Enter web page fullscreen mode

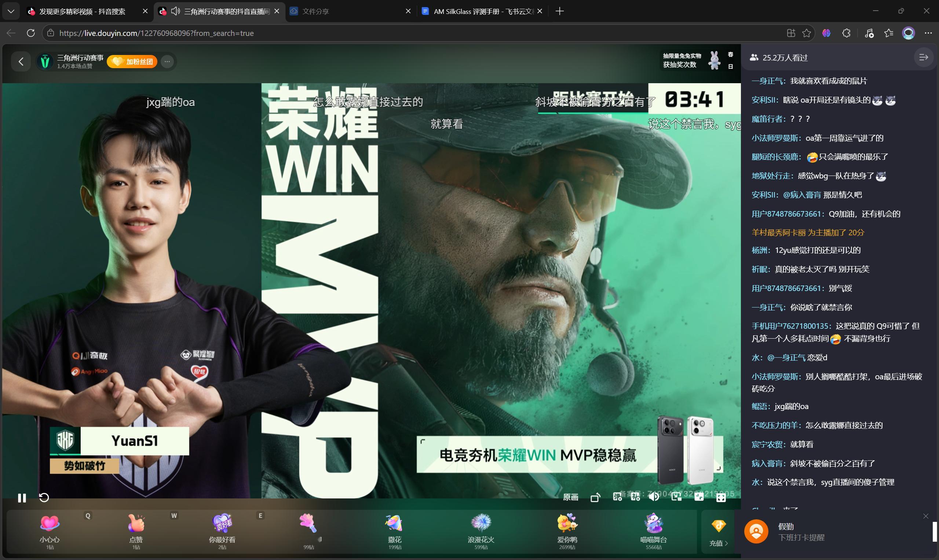(x=699, y=497)
